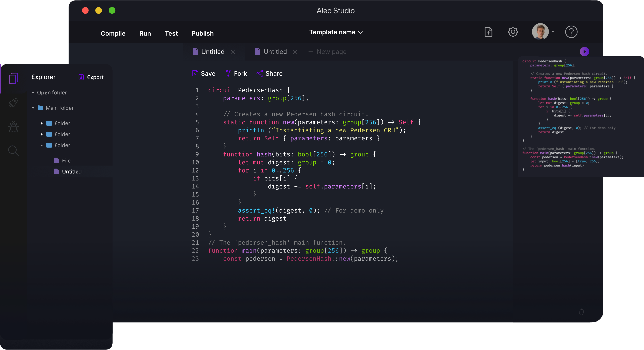Open help with question mark icon
Viewport: 644px width, 350px height.
coord(571,32)
